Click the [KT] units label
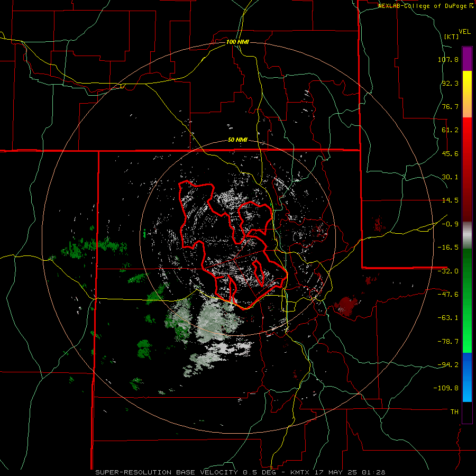 (x=451, y=36)
